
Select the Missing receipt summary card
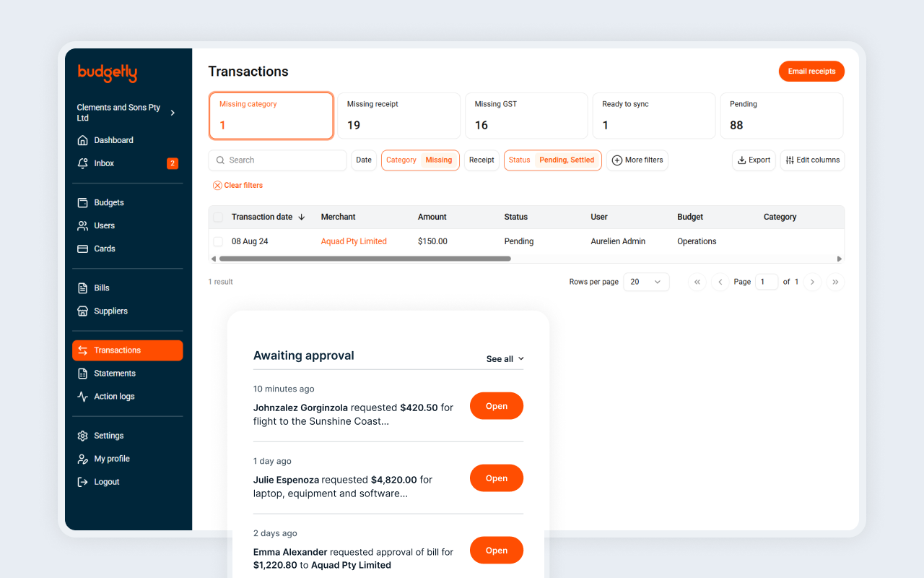(398, 116)
